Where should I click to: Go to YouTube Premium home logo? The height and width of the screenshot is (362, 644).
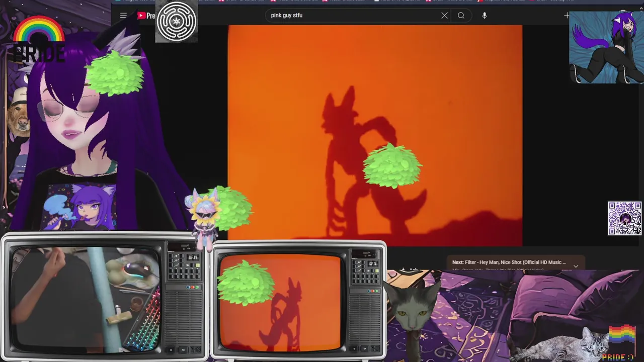[x=146, y=16]
